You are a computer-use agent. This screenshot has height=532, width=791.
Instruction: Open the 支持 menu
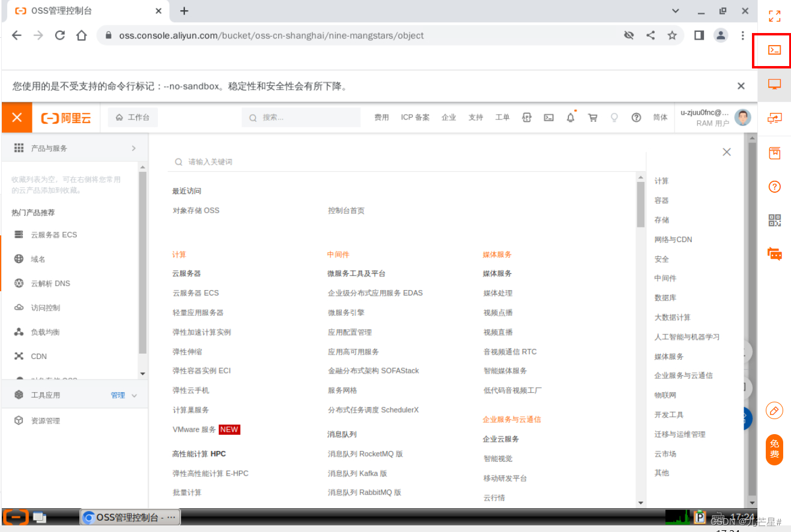click(x=476, y=118)
